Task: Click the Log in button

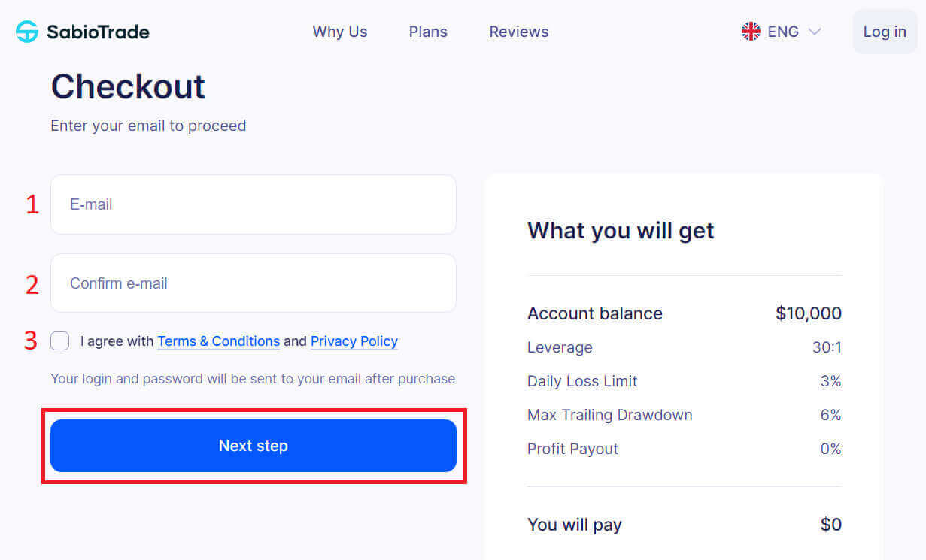Action: [x=884, y=32]
